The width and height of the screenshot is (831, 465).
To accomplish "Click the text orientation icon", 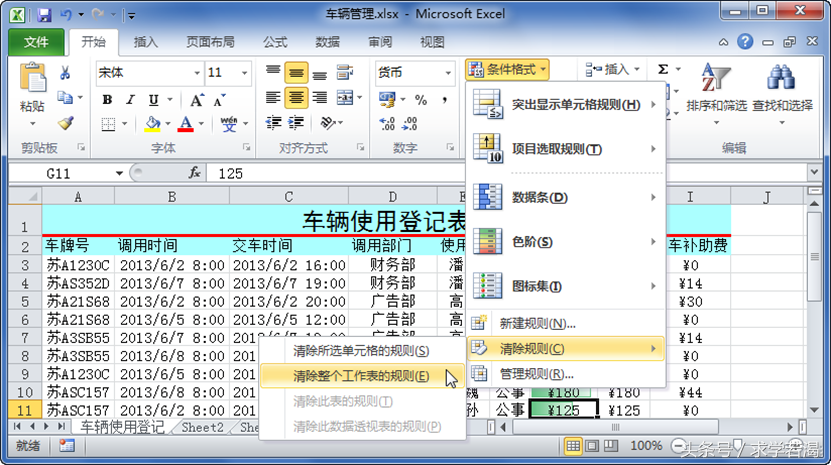I will [328, 124].
